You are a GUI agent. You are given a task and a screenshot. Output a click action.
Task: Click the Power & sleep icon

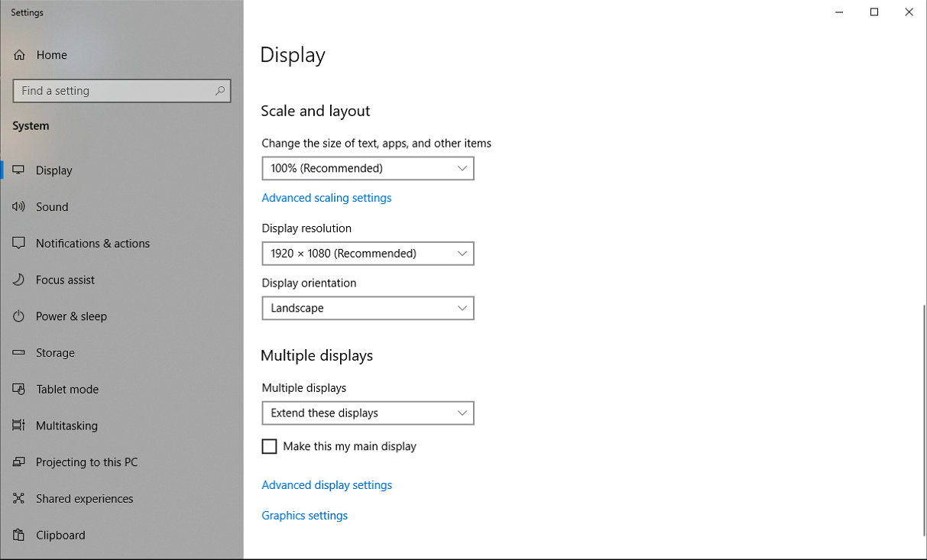point(19,316)
